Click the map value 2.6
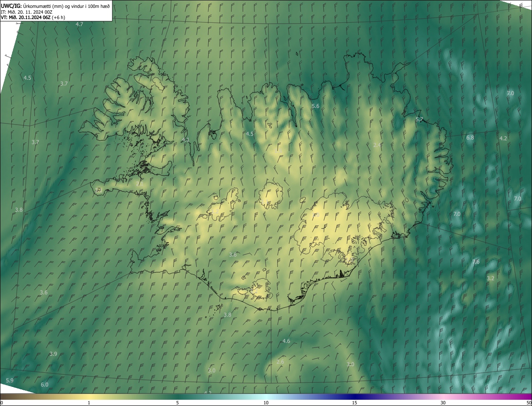Image resolution: width=532 pixels, height=406 pixels. (x=280, y=362)
